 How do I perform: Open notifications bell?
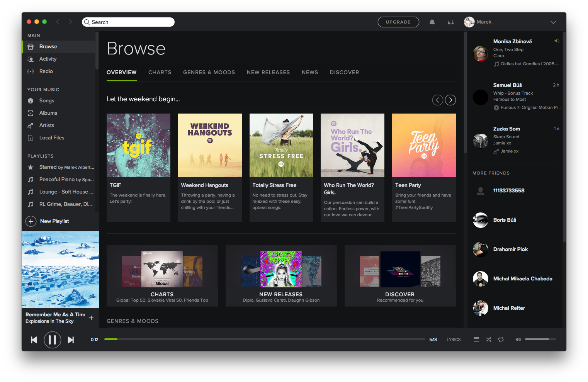[x=432, y=22]
